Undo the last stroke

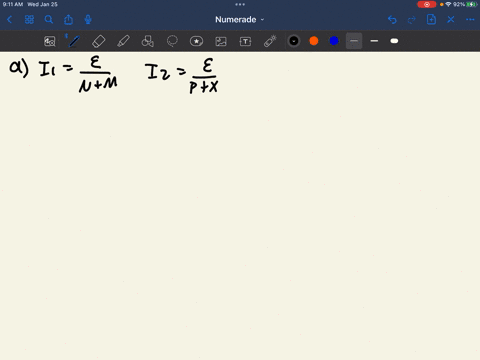392,20
